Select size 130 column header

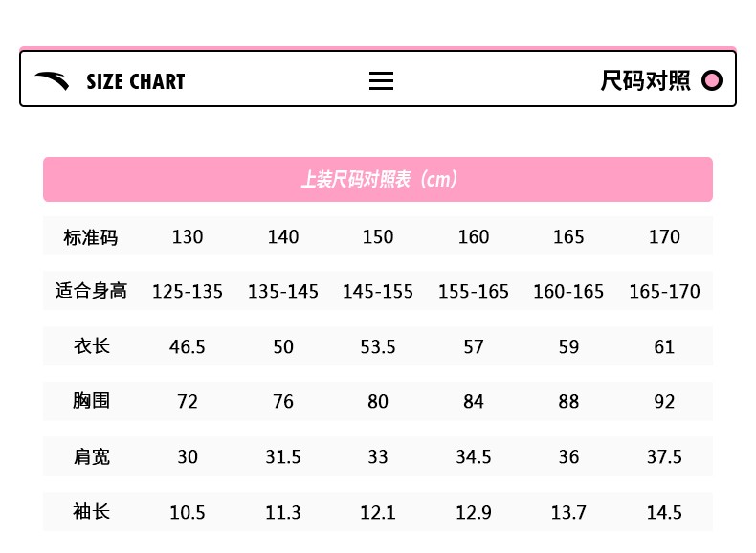coord(187,236)
